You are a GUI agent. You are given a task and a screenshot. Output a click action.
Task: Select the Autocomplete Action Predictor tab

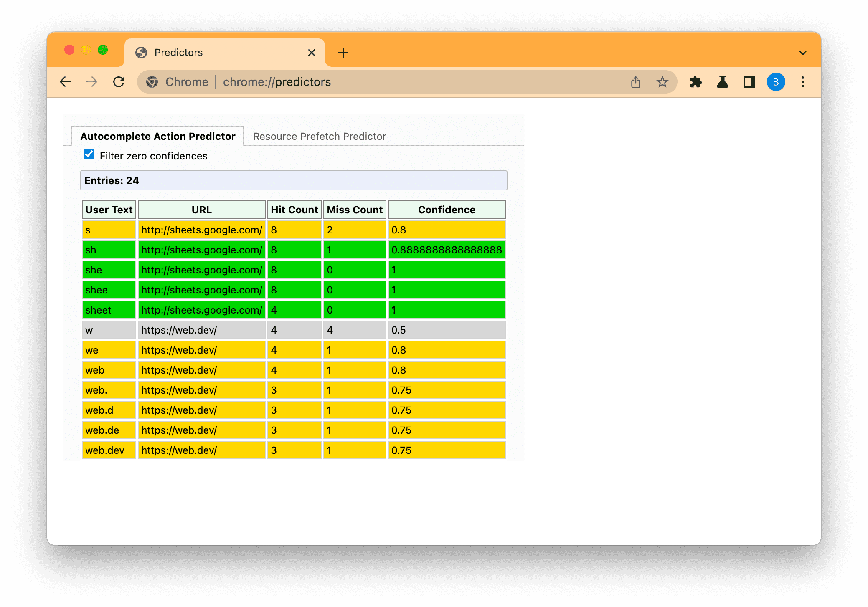coord(157,137)
